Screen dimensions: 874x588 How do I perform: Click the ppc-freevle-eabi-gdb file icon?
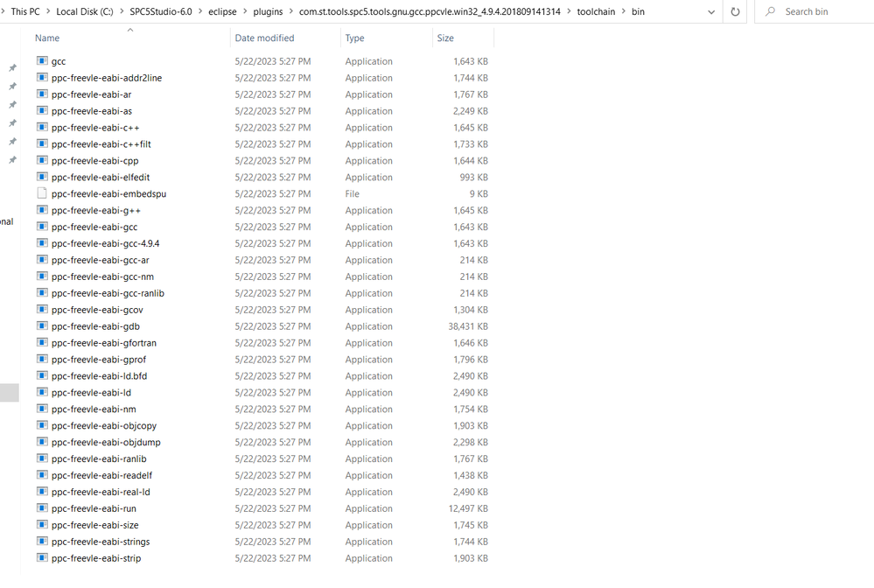[x=42, y=326]
